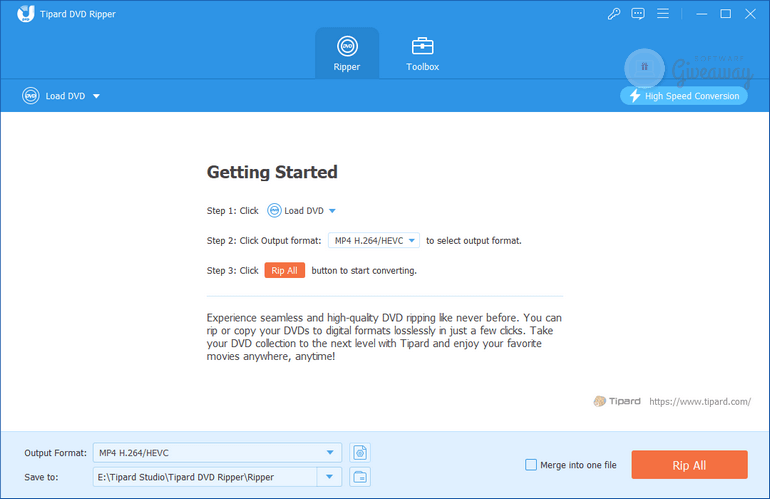Click the Save to path field
770x499 pixels.
tap(205, 477)
